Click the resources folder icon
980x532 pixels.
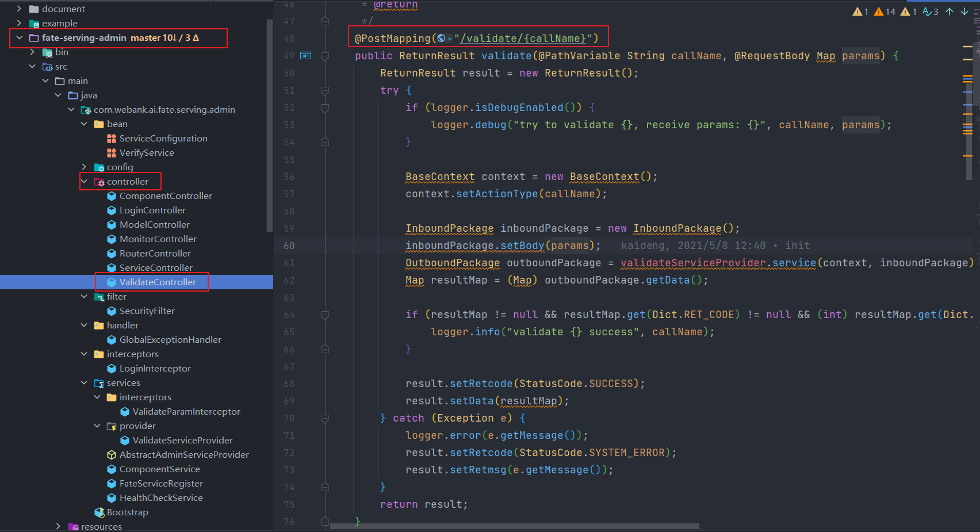click(x=73, y=526)
